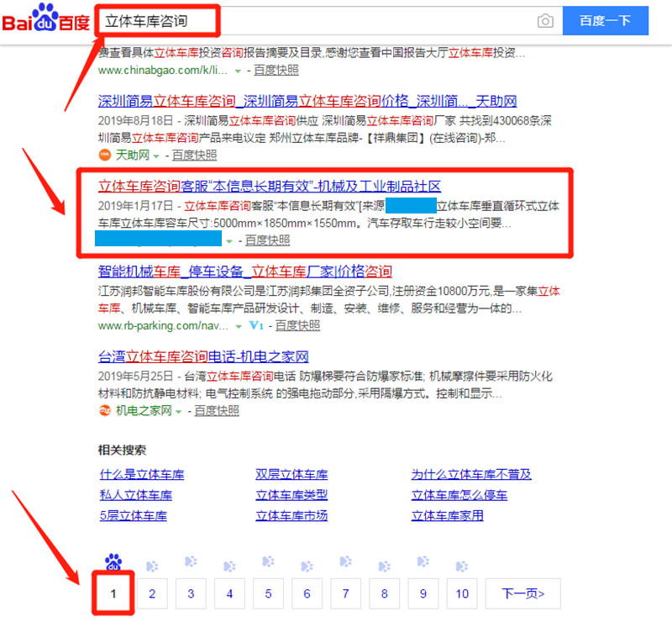Viewport: 672px width, 622px height.
Task: Click the www.chinabgao.com result URL
Action: pos(163,71)
